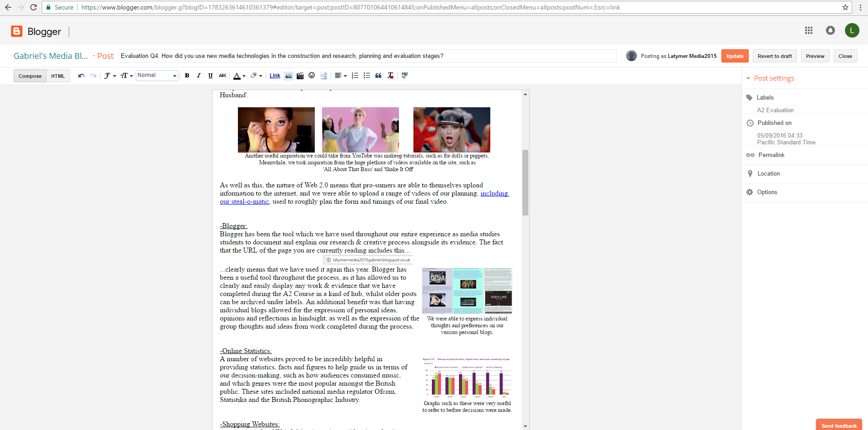Click the '-Online Statistics:' heading text
Viewport: 868px width, 430px height.
(x=246, y=351)
